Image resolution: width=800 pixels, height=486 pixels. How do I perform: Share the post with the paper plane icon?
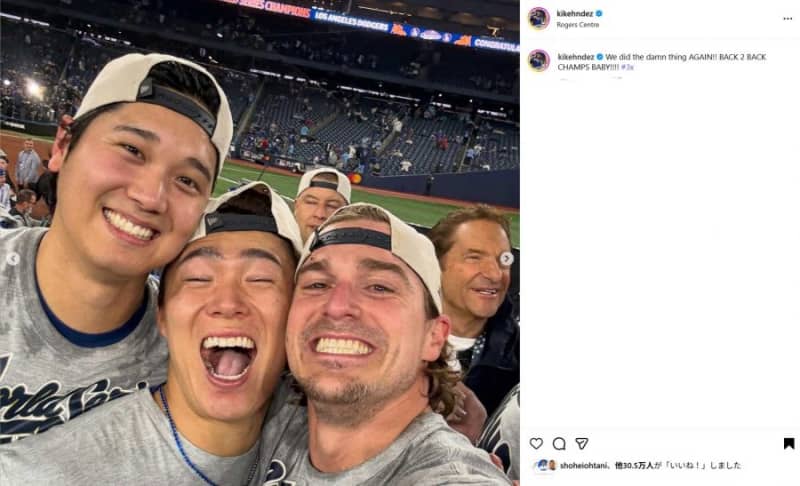coord(581,443)
